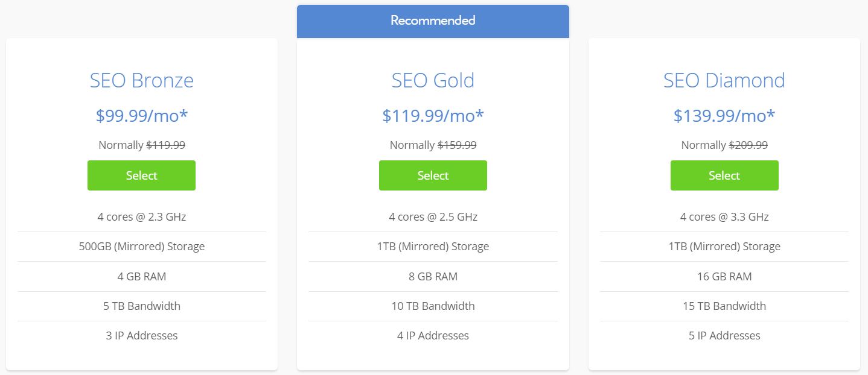Click the 4 cores @ 3.3 GHz row
The width and height of the screenshot is (868, 375).
724,217
